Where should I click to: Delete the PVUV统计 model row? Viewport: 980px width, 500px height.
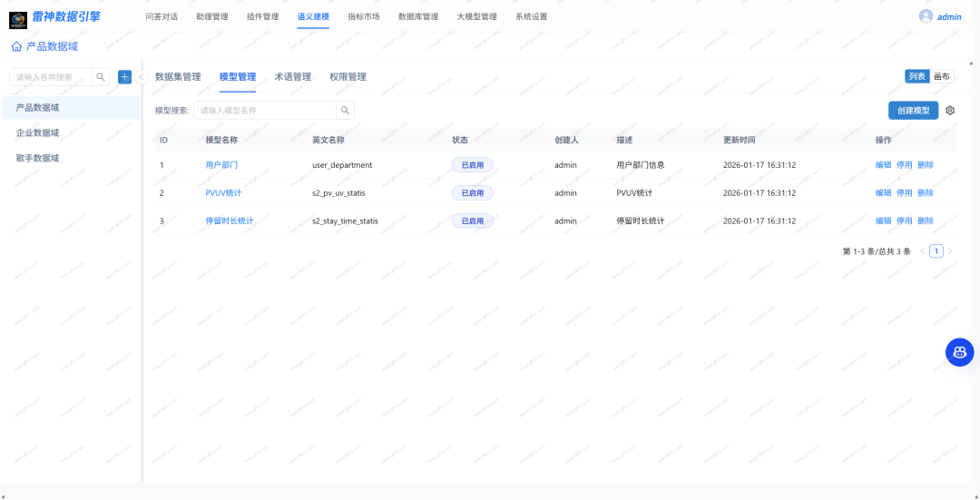click(x=926, y=193)
